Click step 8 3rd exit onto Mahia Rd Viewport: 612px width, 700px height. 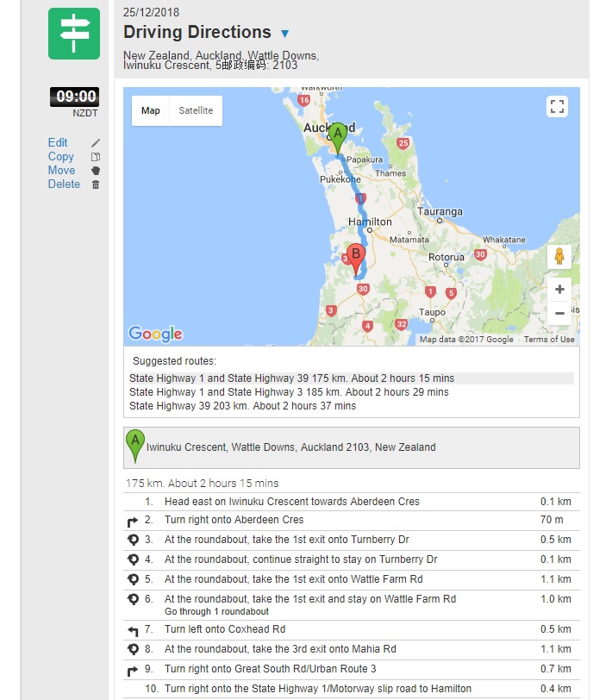point(352,649)
